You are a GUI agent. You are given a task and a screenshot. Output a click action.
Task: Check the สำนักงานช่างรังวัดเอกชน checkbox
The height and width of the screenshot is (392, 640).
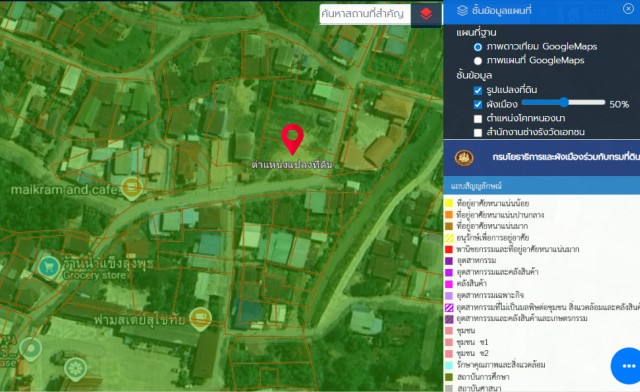(x=478, y=133)
